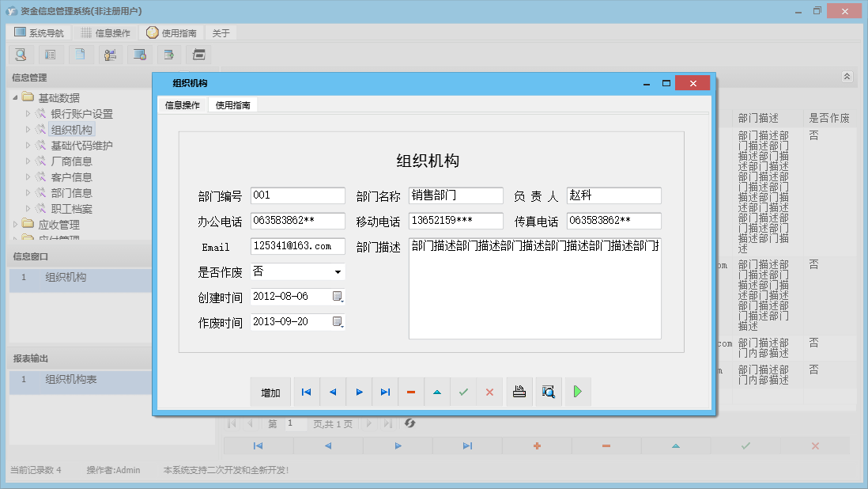Expand the 应收管理 tree node
868x489 pixels.
pos(13,224)
